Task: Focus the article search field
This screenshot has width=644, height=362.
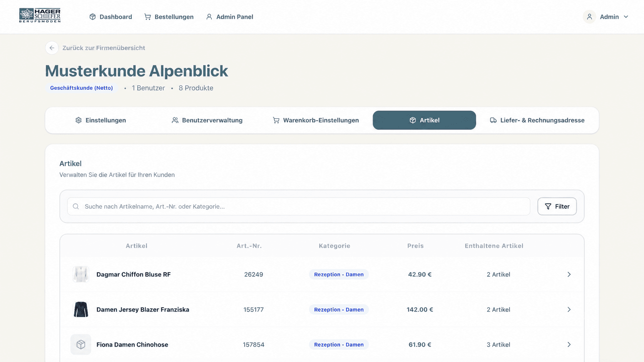Action: click(299, 206)
